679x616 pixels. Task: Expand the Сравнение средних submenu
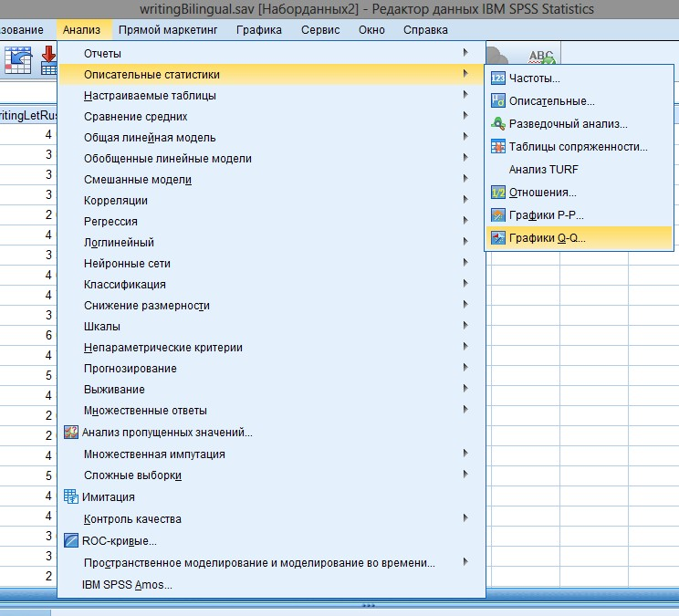[271, 117]
